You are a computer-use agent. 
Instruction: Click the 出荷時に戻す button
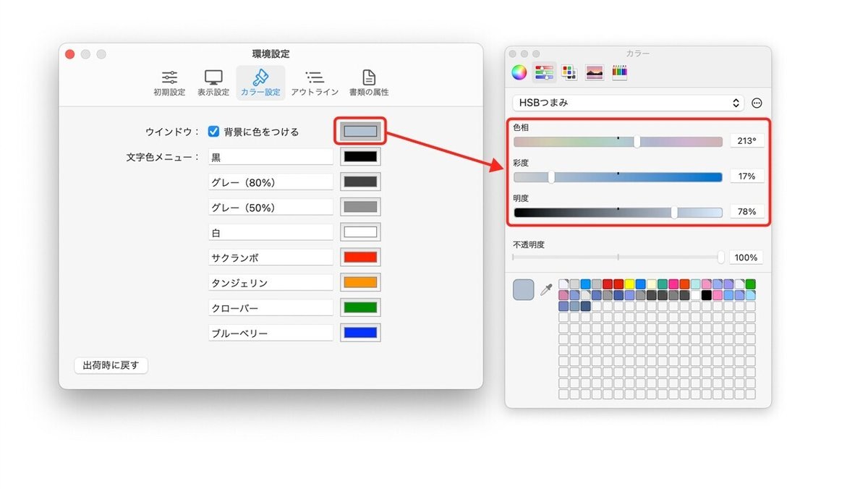coord(111,365)
